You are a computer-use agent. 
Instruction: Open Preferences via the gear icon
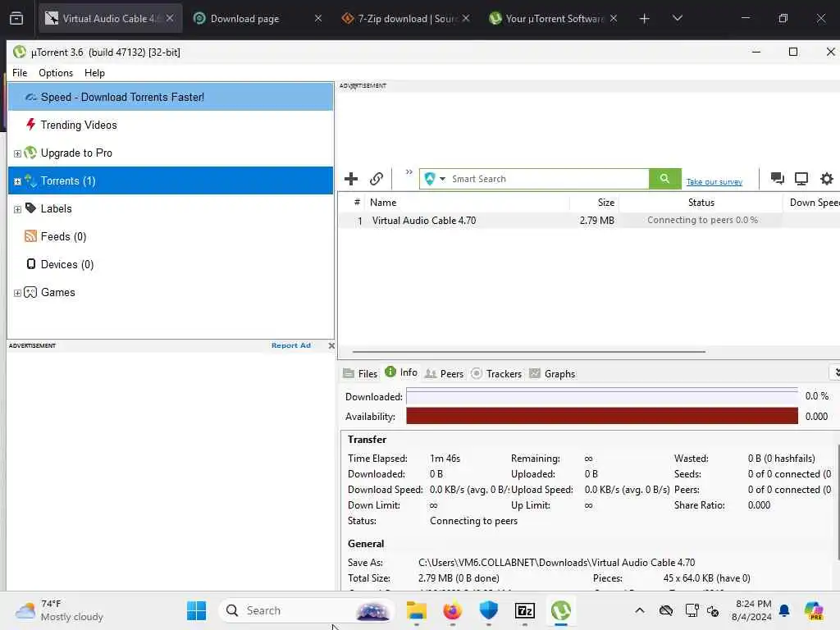[827, 179]
